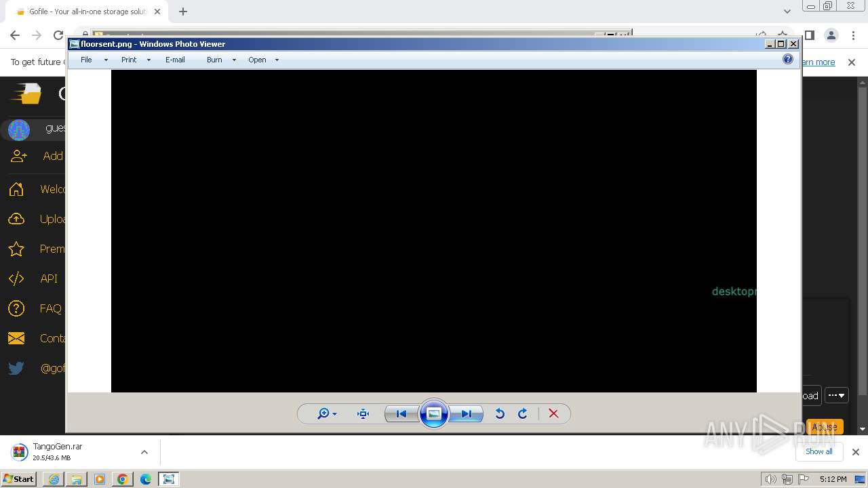This screenshot has width=868, height=488.
Task: Rotate image counterclockwise
Action: coord(500,413)
